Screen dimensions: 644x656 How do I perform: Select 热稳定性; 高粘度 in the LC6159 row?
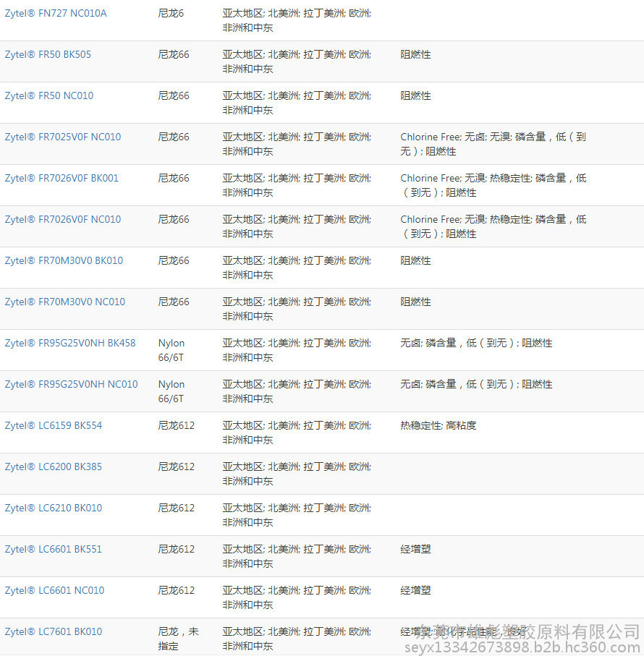point(438,425)
